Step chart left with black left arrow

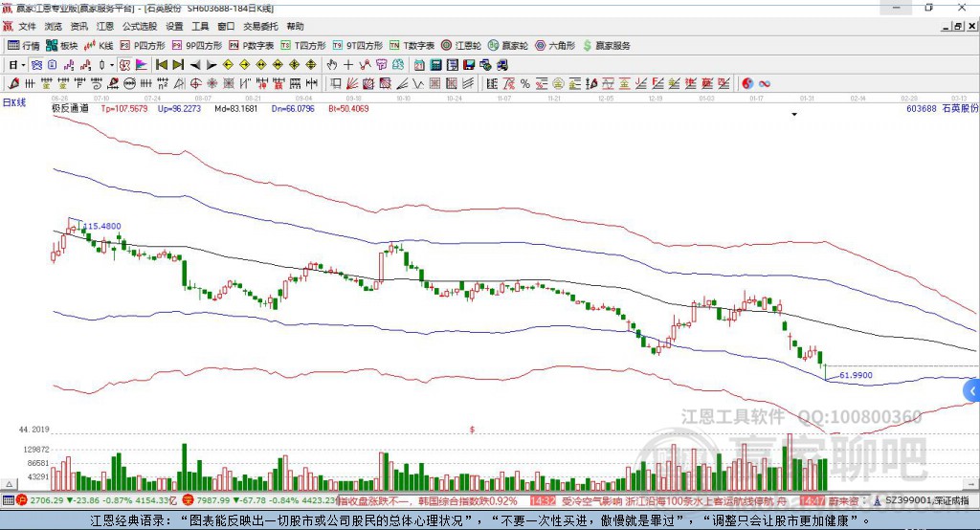[x=195, y=65]
